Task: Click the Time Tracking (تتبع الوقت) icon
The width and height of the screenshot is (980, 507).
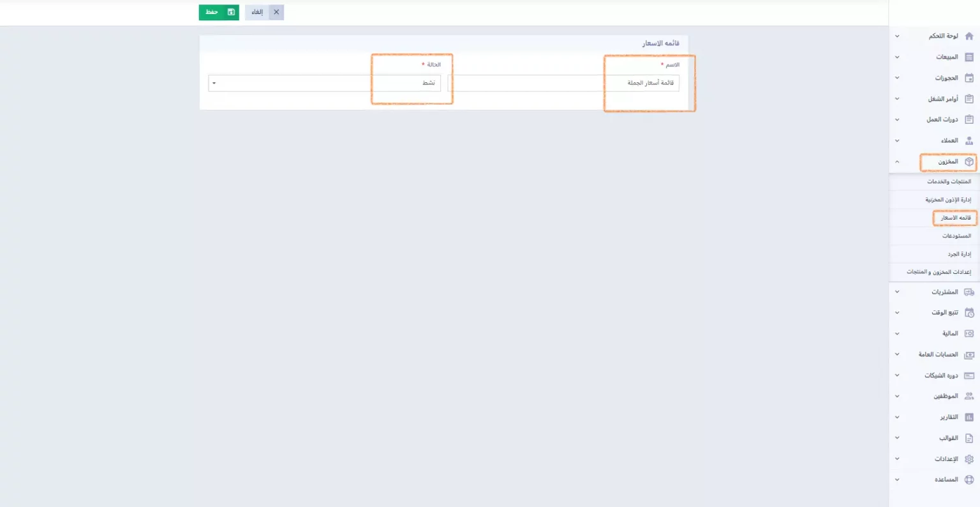Action: [x=969, y=313]
